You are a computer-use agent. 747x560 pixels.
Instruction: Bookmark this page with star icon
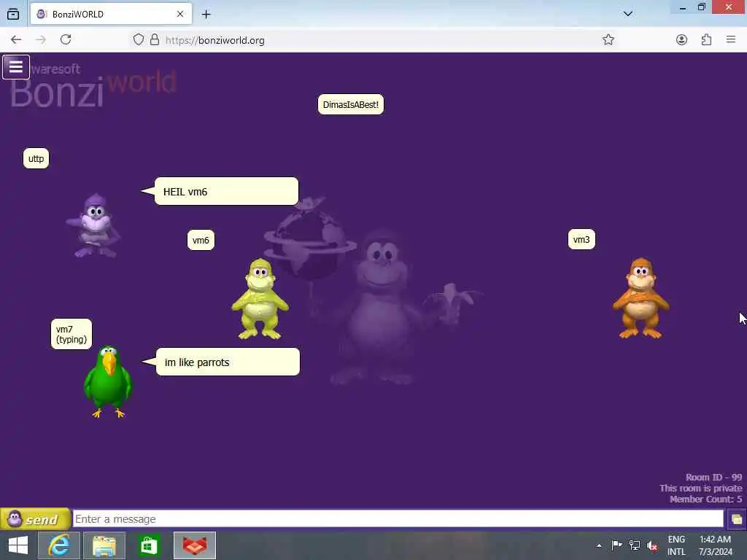(608, 40)
